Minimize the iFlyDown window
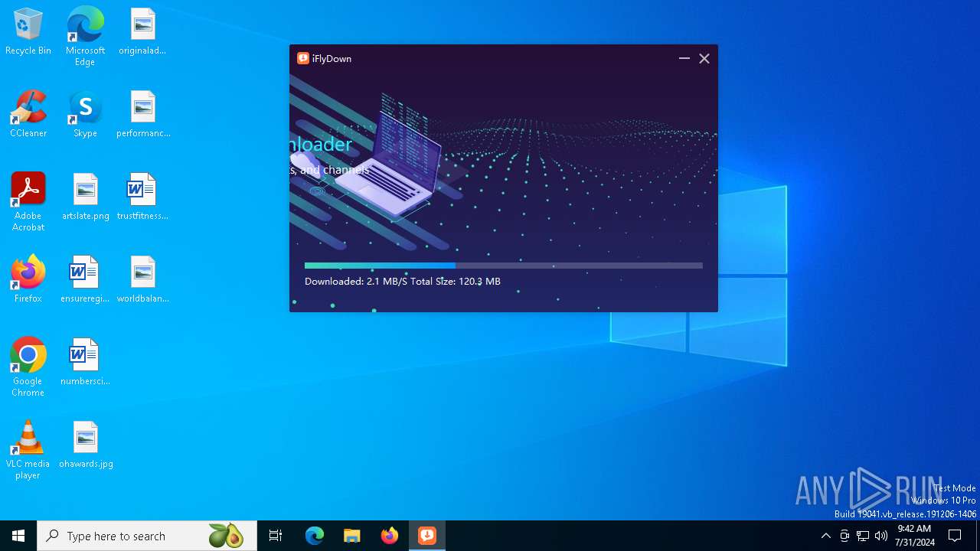 [684, 58]
